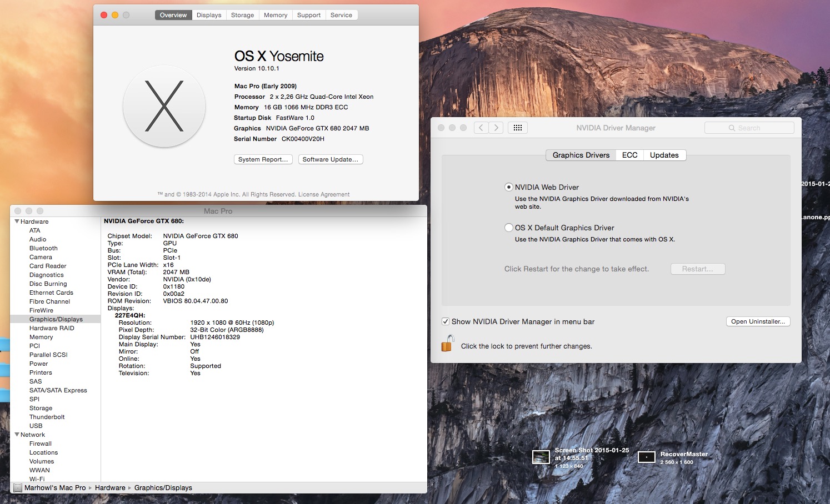Click the lock icon in NVIDIA Driver Manager
Screen dimensions: 830x504
pos(448,343)
